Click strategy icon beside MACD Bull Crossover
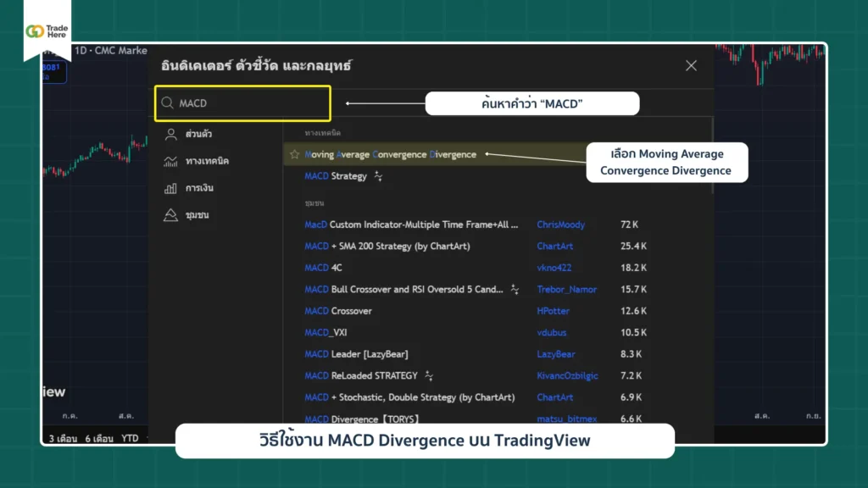This screenshot has width=868, height=488. tap(515, 290)
